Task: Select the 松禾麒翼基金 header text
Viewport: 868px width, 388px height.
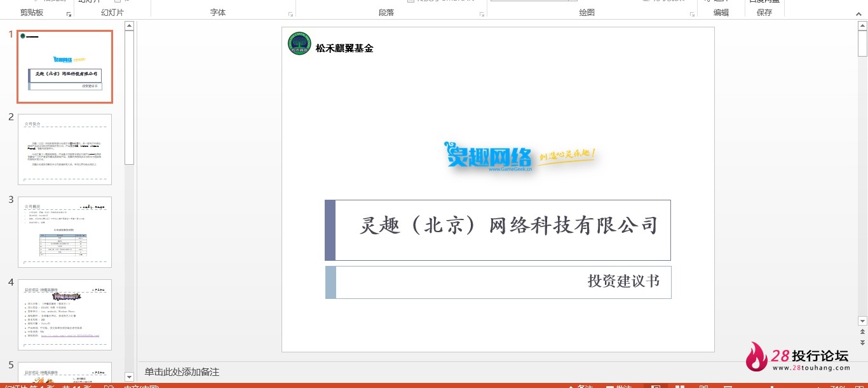Action: 344,48
